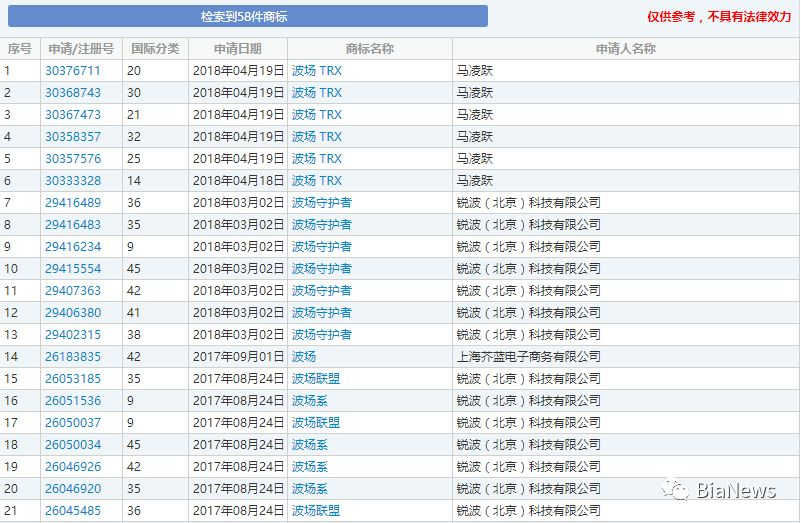The width and height of the screenshot is (801, 523).
Task: Open registration number 30376711
Action: 73,70
